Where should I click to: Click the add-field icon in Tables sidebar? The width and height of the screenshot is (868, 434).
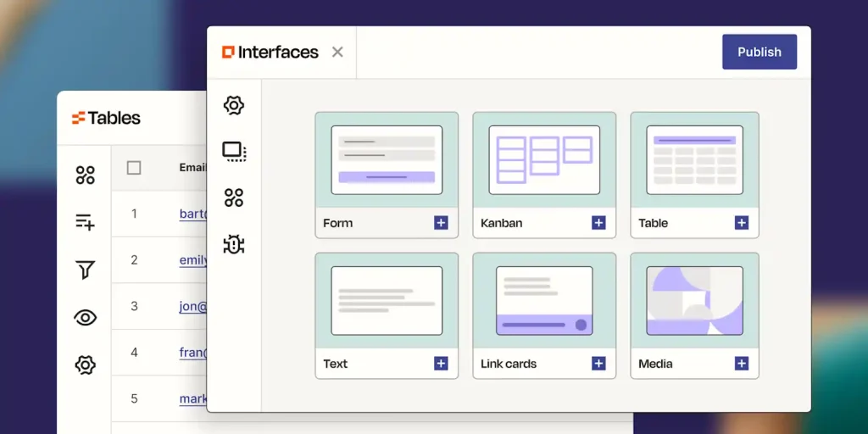click(x=85, y=223)
